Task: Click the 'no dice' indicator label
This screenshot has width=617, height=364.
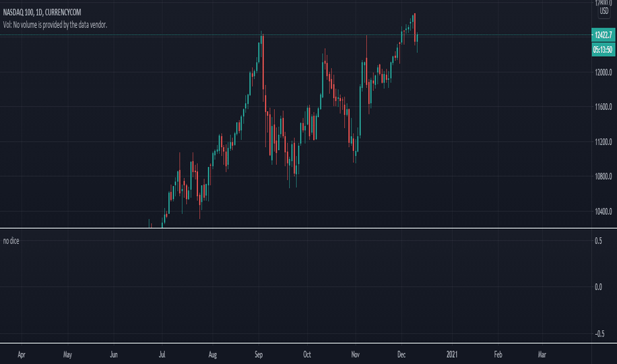Action: (11, 241)
